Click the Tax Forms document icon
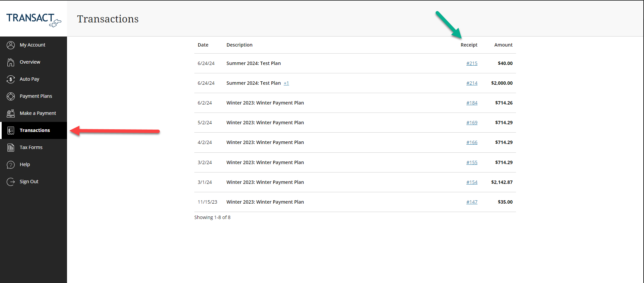This screenshot has width=644, height=283. (x=11, y=147)
